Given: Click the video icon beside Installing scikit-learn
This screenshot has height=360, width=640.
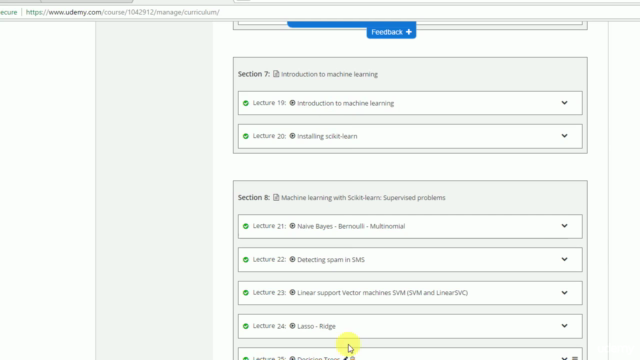Looking at the screenshot, I should (x=292, y=136).
